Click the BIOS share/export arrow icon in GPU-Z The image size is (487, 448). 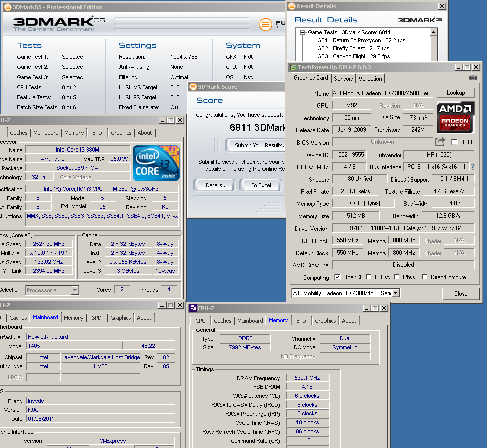(440, 142)
